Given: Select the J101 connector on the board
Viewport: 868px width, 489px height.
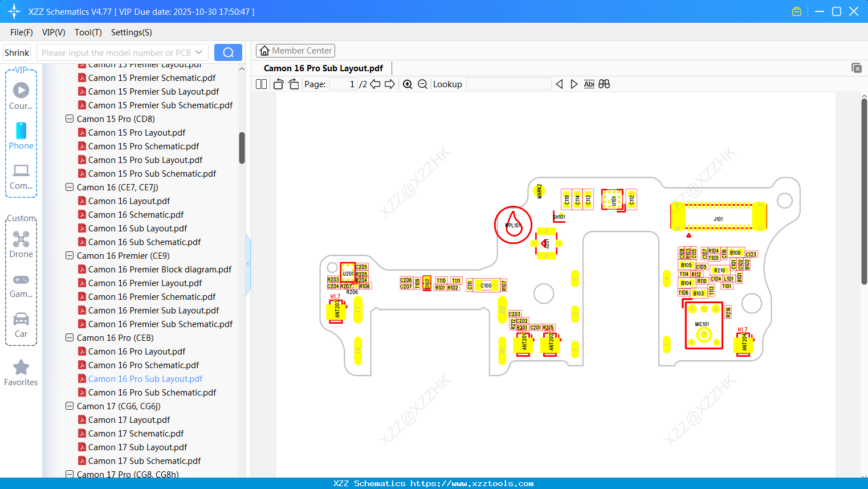Looking at the screenshot, I should (x=718, y=217).
